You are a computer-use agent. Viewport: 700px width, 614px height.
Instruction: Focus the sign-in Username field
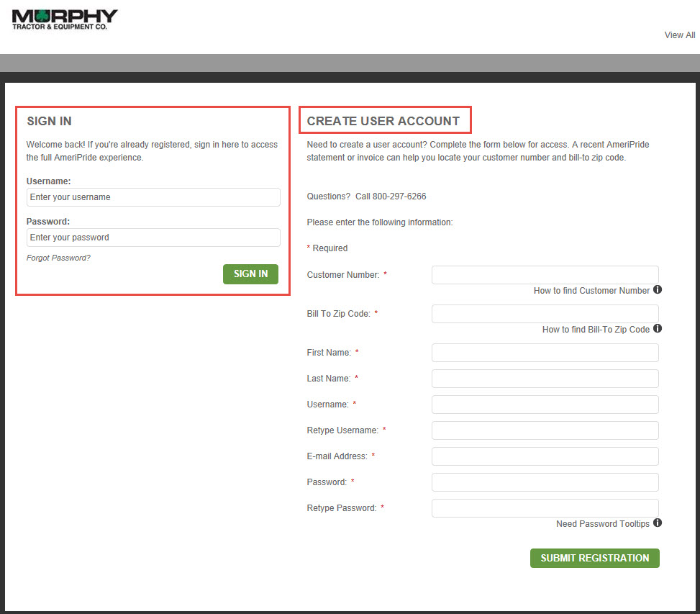click(153, 197)
